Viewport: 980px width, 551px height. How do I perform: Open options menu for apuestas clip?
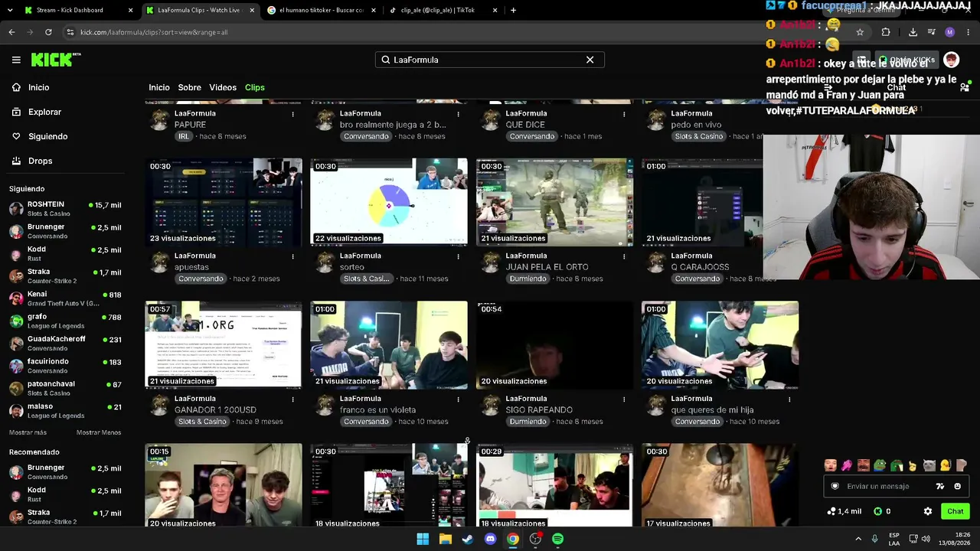point(292,256)
